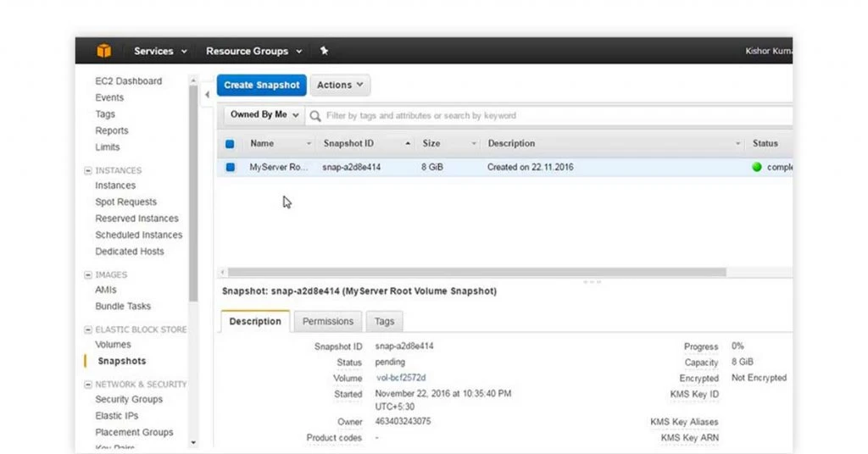Image resolution: width=868 pixels, height=454 pixels.
Task: Open Dedicated Hosts in sidebar
Action: coord(130,251)
